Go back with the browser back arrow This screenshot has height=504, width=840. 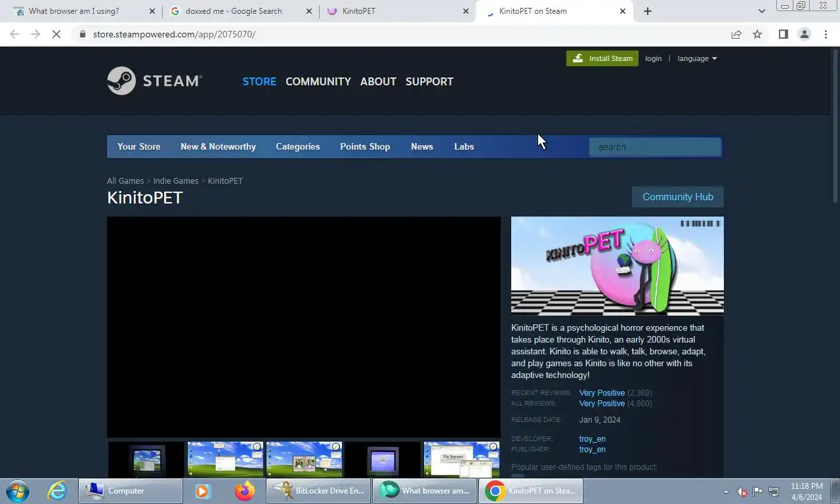point(14,34)
